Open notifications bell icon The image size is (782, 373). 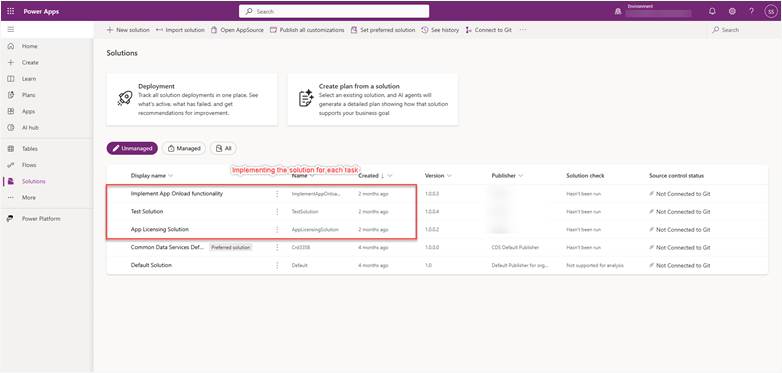(x=712, y=11)
